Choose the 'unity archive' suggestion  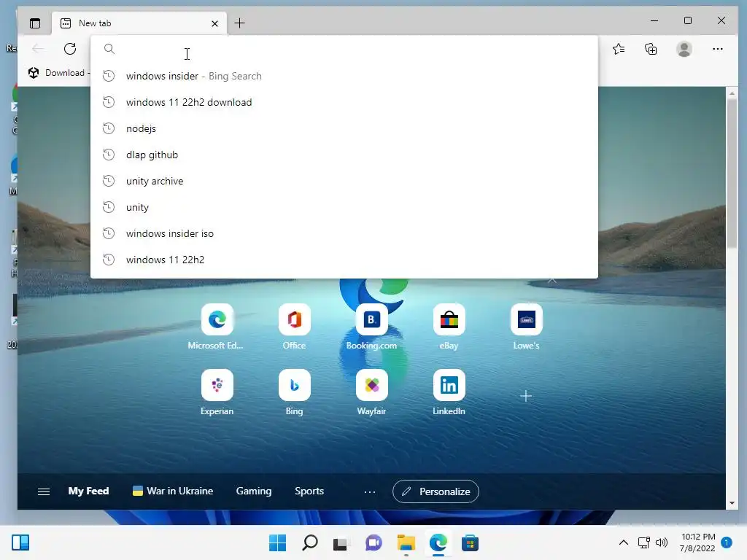(x=344, y=181)
